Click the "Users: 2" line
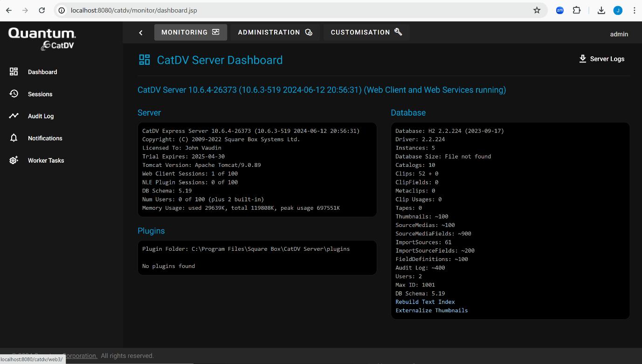 click(408, 276)
